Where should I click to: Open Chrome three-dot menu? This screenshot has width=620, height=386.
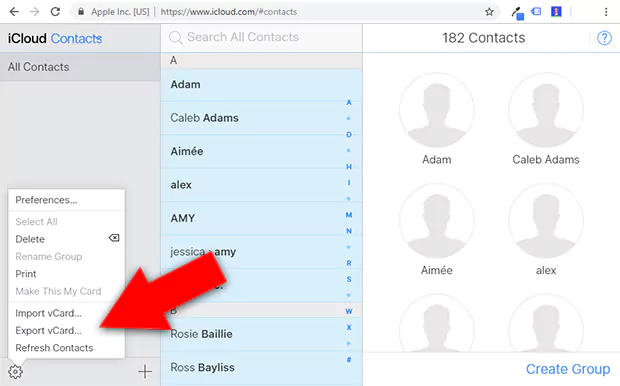point(606,12)
